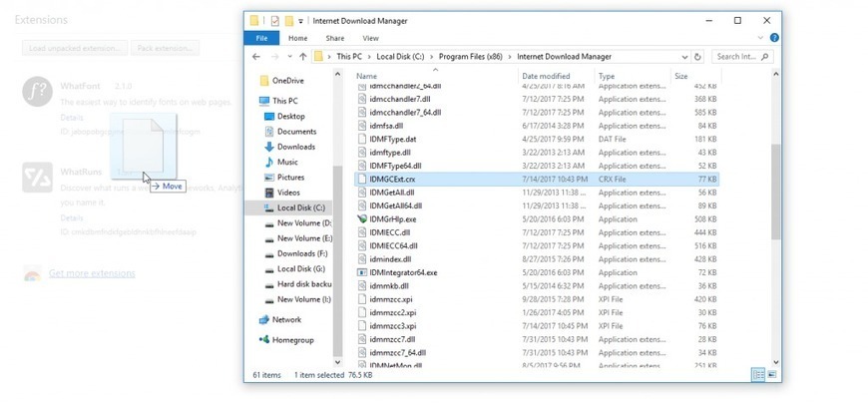Go up one folder with up arrow
Screen dimensions: 868x405
(300, 57)
